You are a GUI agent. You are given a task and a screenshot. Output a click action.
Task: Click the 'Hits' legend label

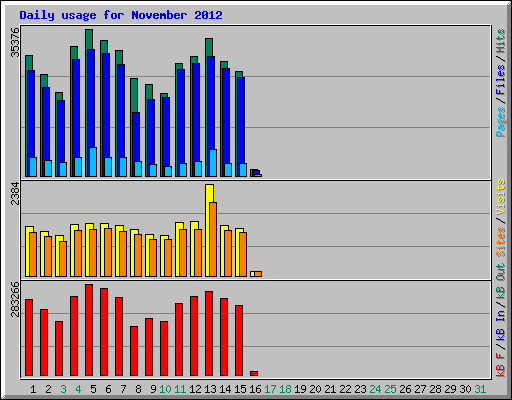click(x=500, y=41)
